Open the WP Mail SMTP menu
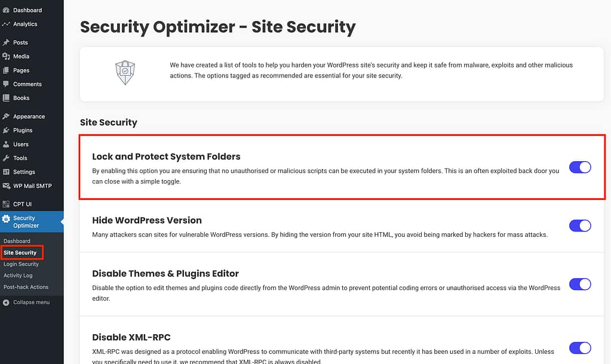 click(32, 186)
